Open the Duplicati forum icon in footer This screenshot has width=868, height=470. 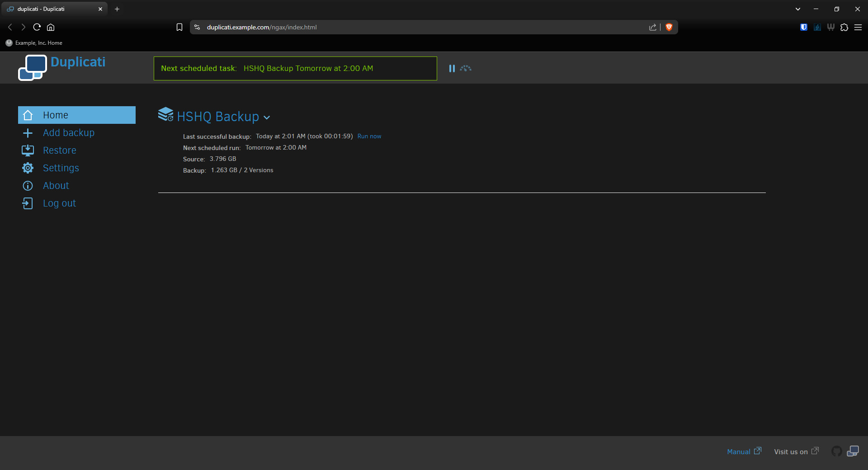click(853, 451)
